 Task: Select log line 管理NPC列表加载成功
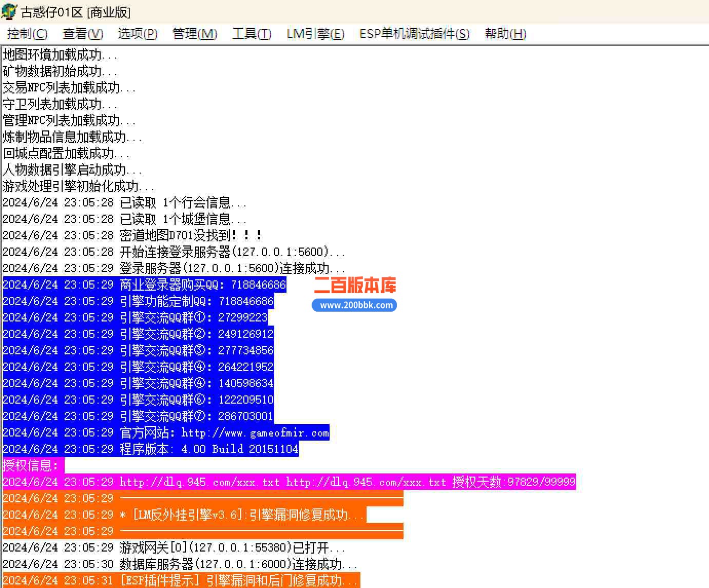69,120
